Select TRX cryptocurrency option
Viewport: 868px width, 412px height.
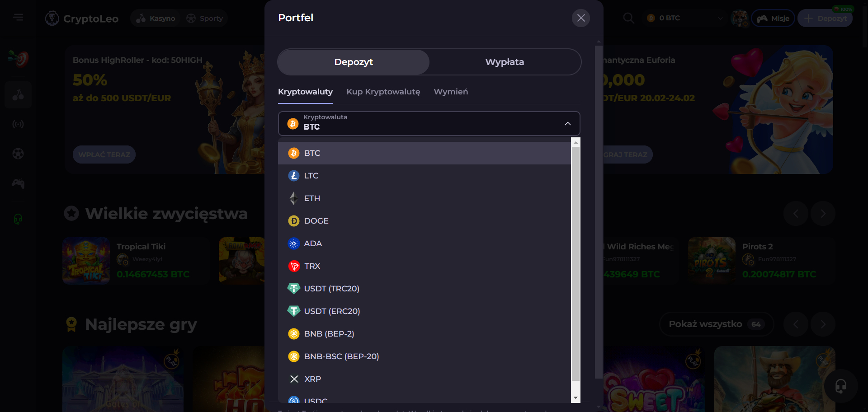(x=312, y=266)
